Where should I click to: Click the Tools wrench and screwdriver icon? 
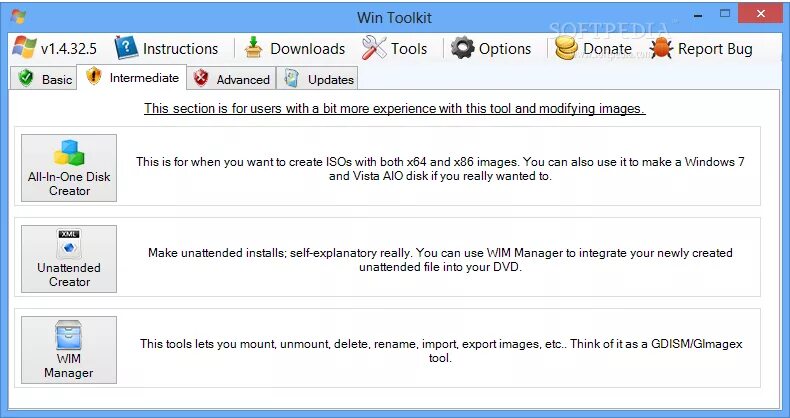pos(374,48)
